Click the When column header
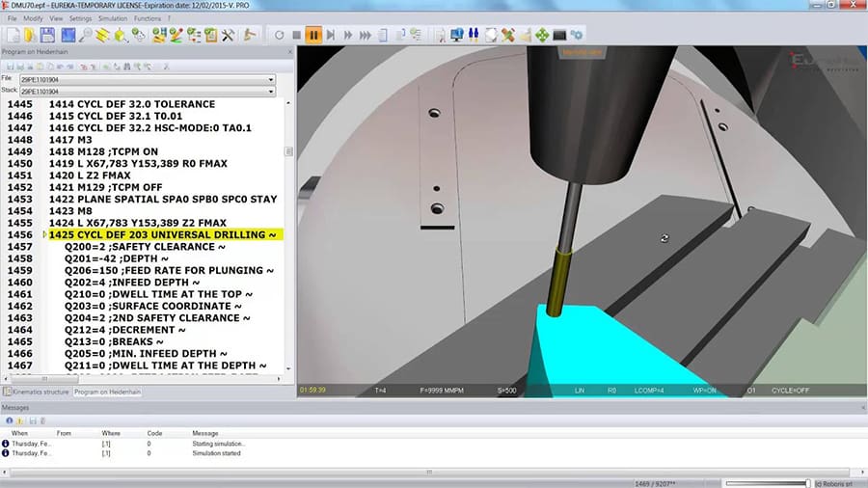The height and width of the screenshot is (488, 868). click(19, 433)
